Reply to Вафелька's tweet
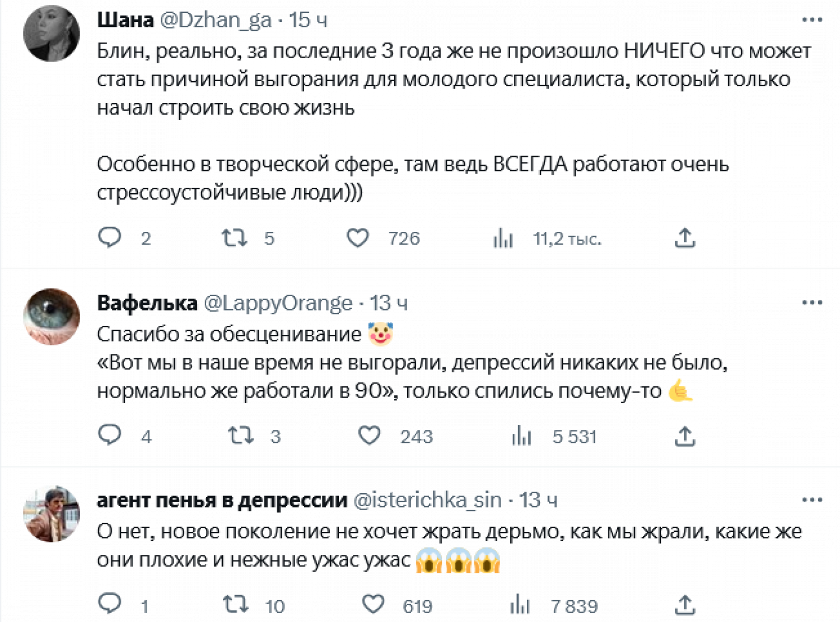The width and height of the screenshot is (840, 622). point(110,435)
